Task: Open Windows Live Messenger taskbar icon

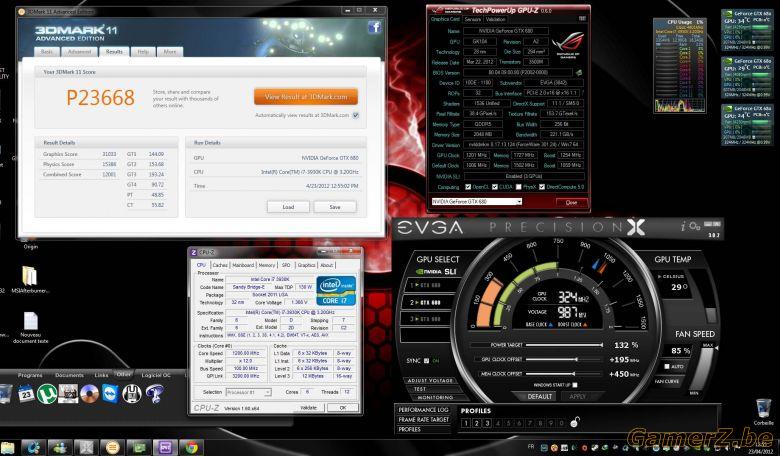Action: (61, 448)
